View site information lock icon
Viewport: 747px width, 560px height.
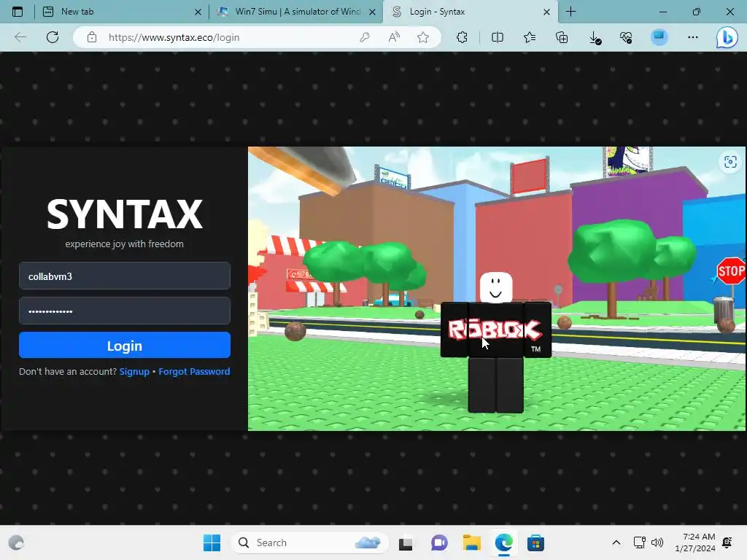point(92,37)
